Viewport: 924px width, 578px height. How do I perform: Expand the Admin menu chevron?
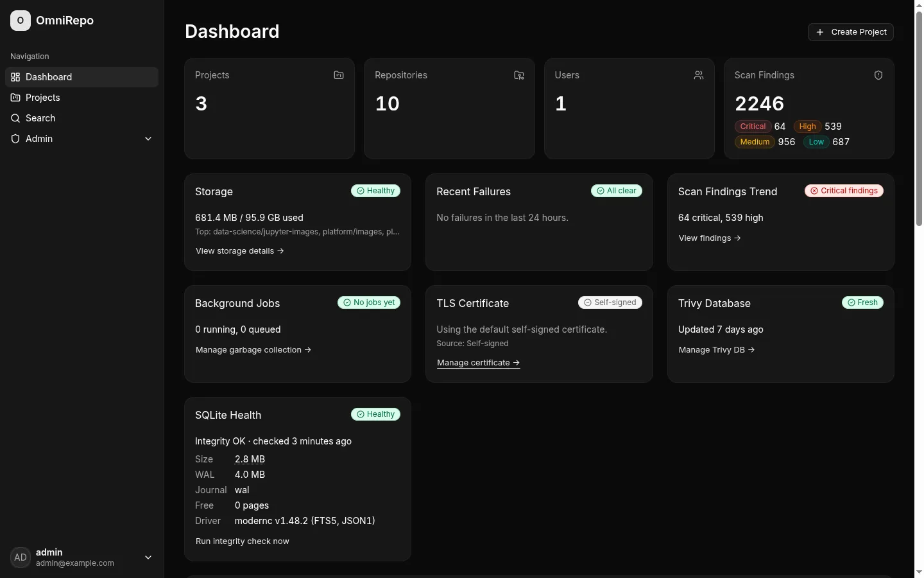click(148, 139)
